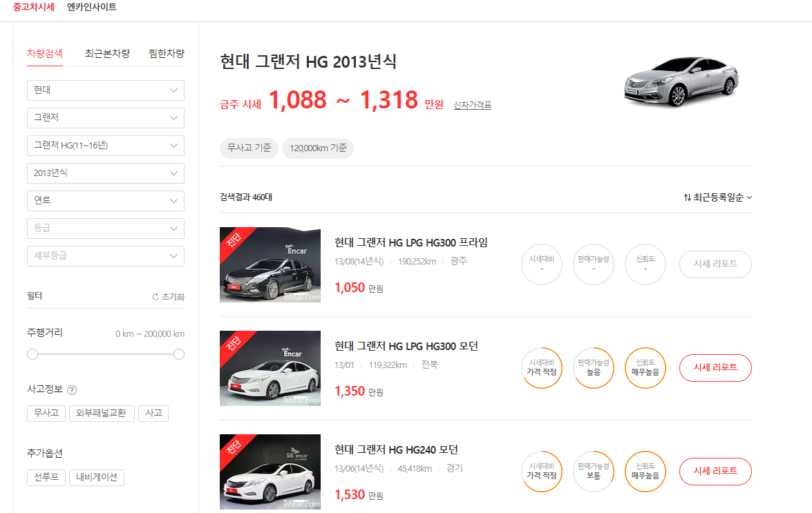Open the 신차가격표 link

(x=472, y=105)
